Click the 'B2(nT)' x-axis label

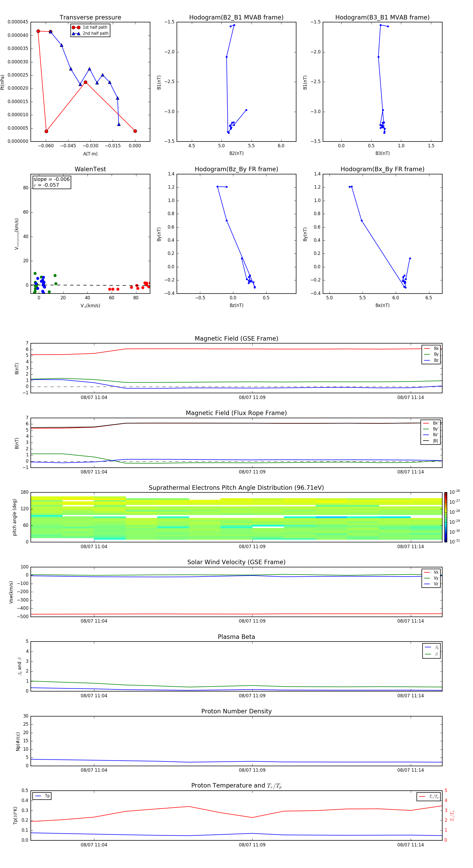pos(236,153)
